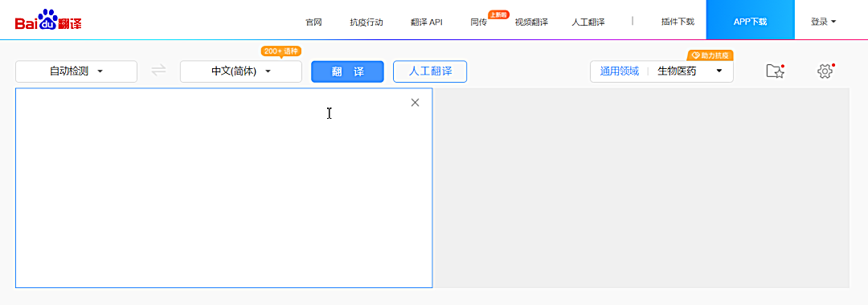Open the favorites folder star icon
The image size is (868, 305).
775,71
